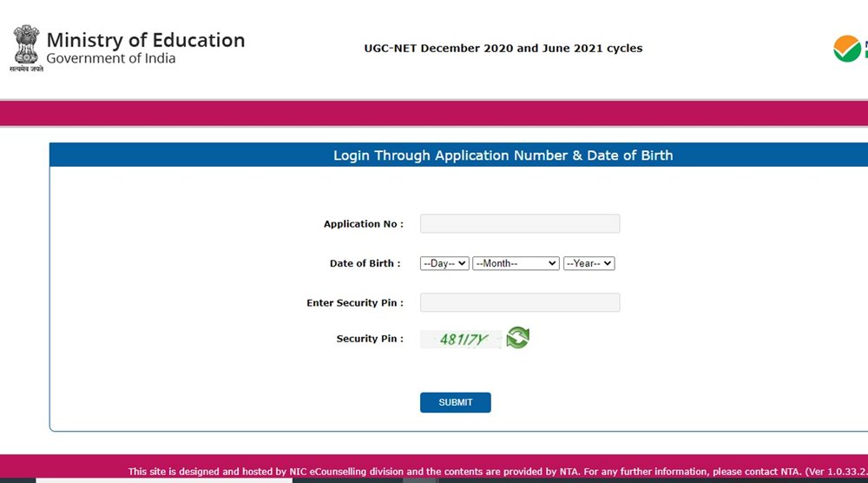Image resolution: width=868 pixels, height=483 pixels.
Task: Open the Month dropdown
Action: (516, 264)
